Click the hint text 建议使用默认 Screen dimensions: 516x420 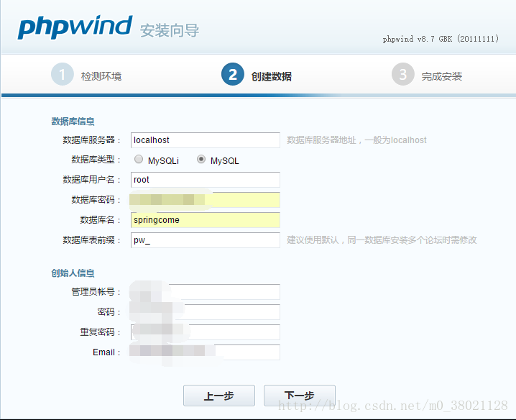(x=313, y=239)
